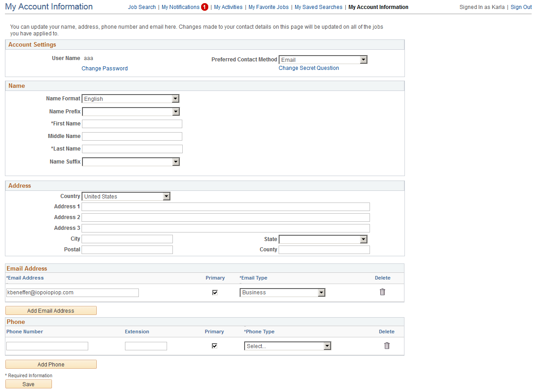
Task: Expand the Phone Type dropdown showing Select...
Action: pyautogui.click(x=327, y=345)
